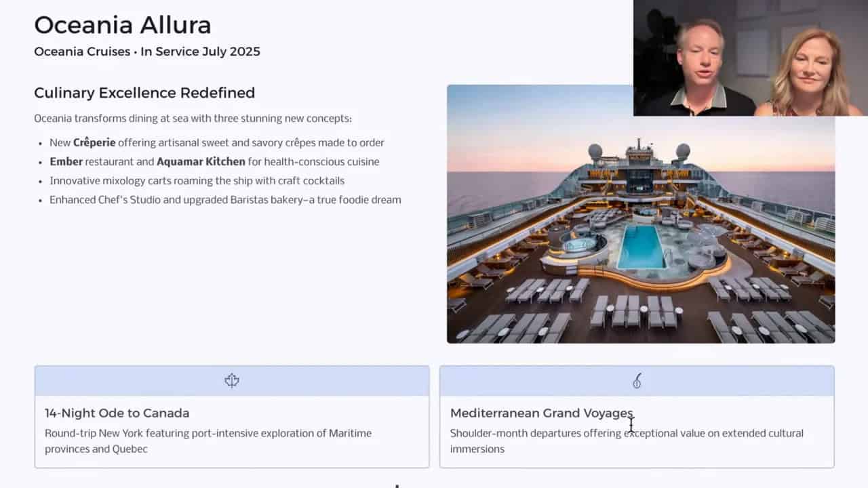This screenshot has height=488, width=868.
Task: Click the sentence about three stunning new concepts
Action: (x=193, y=119)
